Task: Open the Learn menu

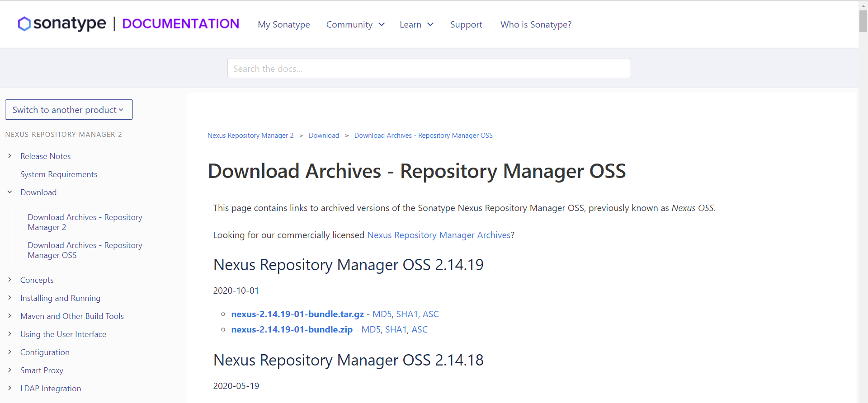Action: pos(410,24)
